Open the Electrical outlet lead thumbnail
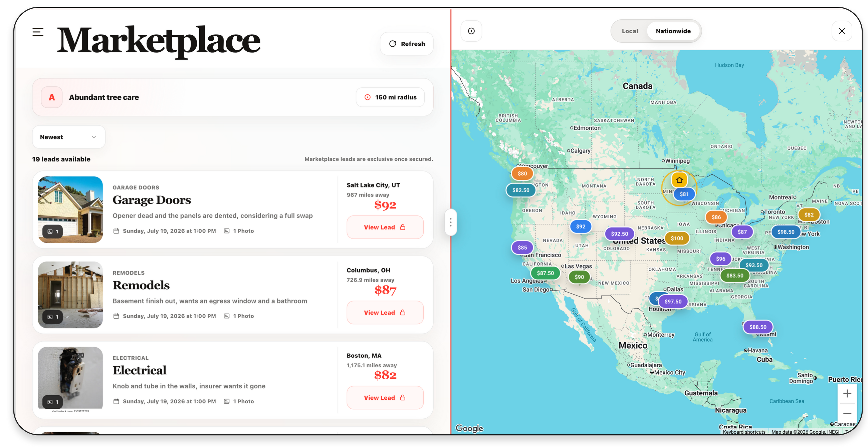Screen dimensions: 868x447 70,380
